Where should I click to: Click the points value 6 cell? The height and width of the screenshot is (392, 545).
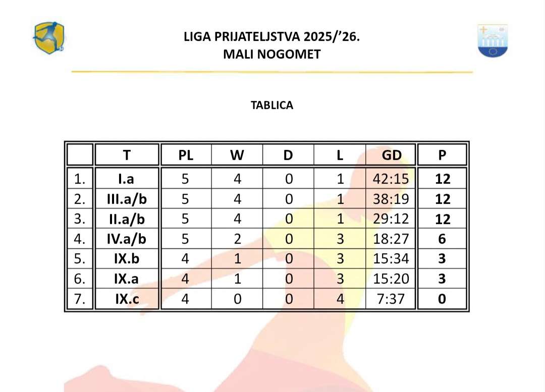pos(443,239)
